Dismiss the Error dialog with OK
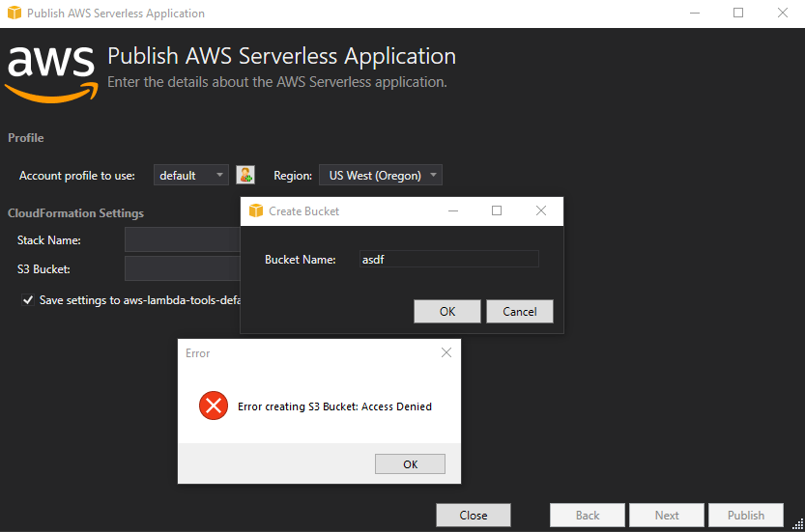The height and width of the screenshot is (532, 805). point(410,463)
